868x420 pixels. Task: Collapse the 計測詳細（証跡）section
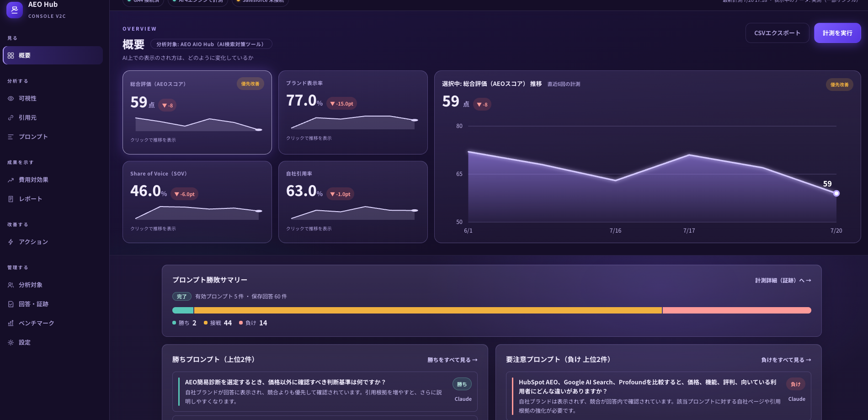pos(783,281)
